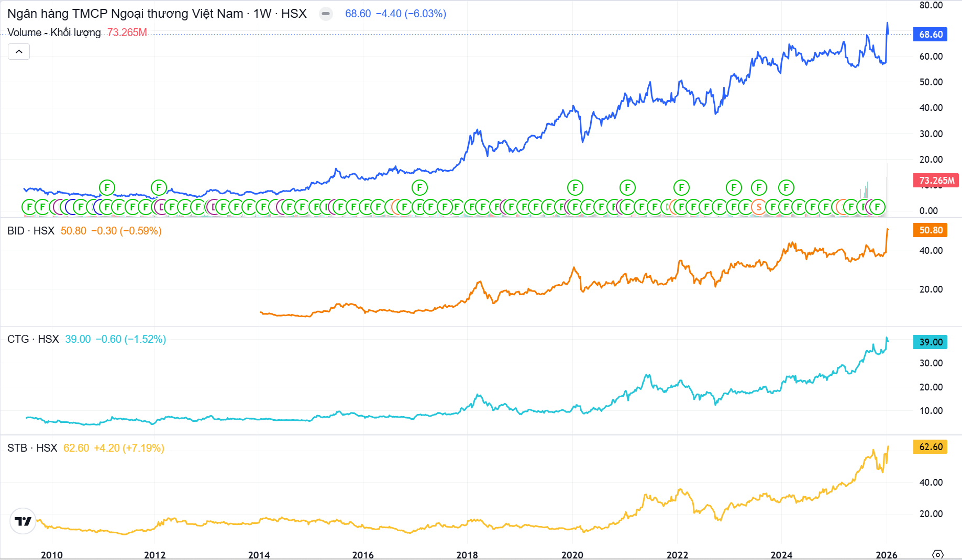Click the 68.60 last price in legend

[358, 14]
